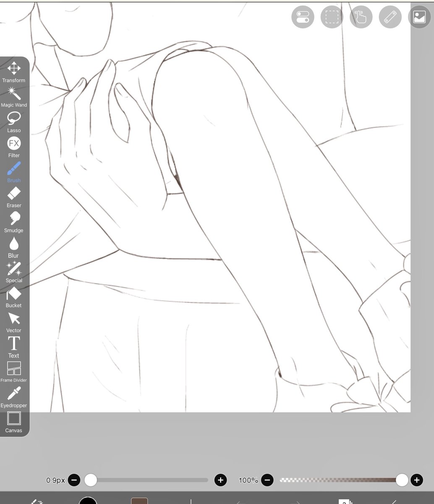Decrease opacity with minus button
Image resolution: width=434 pixels, height=504 pixels.
267,480
